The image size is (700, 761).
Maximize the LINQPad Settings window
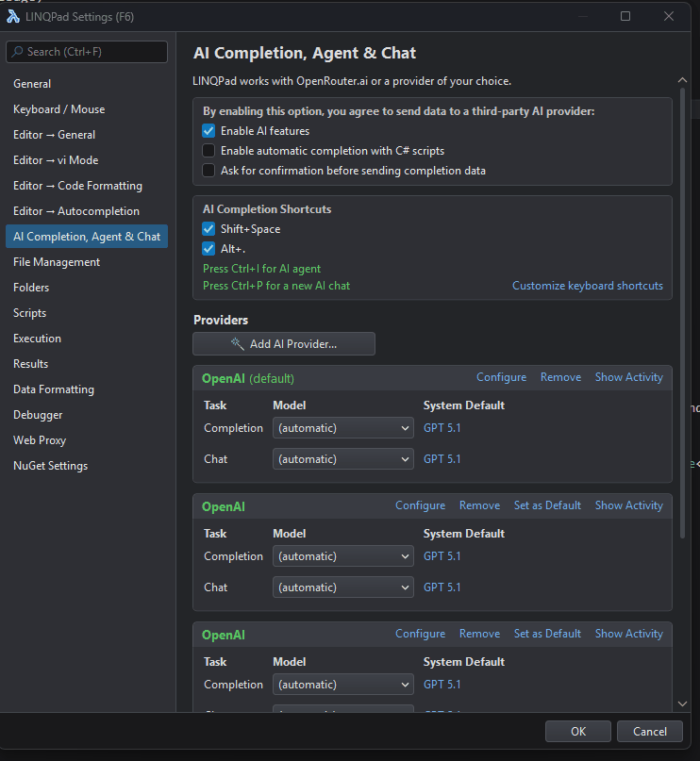(x=625, y=16)
